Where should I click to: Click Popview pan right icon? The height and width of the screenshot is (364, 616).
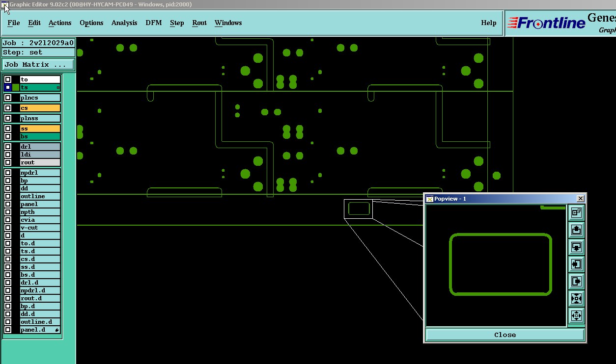(576, 281)
